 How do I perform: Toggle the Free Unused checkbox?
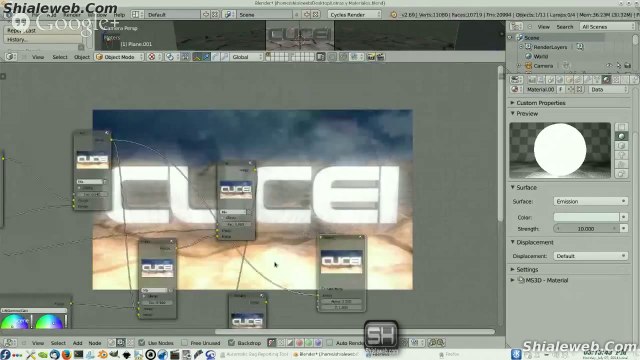click(184, 343)
